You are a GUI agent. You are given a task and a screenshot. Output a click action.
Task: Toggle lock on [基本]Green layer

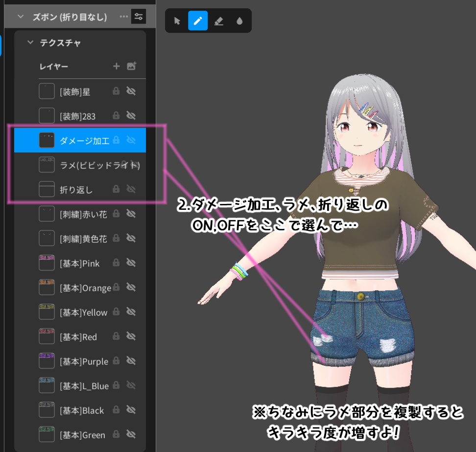[x=116, y=434]
